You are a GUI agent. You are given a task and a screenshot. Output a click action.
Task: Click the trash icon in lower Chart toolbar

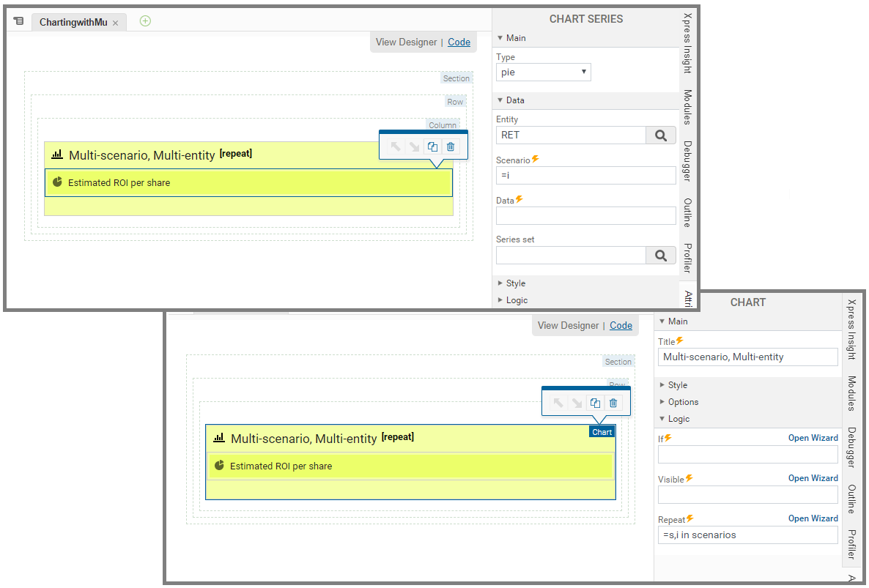(x=613, y=403)
